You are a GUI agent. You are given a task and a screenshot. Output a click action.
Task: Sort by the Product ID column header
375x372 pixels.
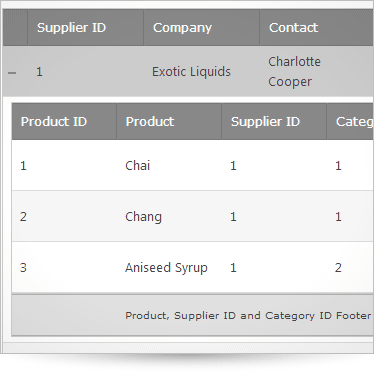[64, 122]
